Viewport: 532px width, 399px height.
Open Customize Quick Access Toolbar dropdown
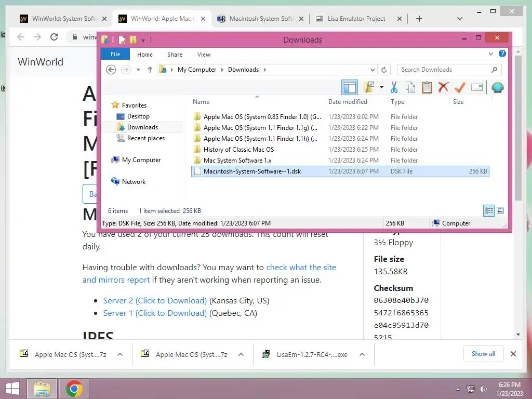coord(143,40)
